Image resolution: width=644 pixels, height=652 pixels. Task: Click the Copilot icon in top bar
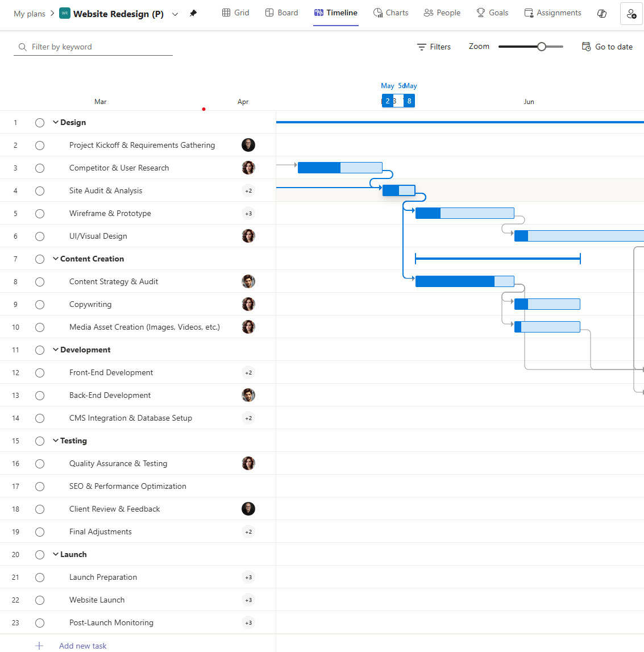602,14
